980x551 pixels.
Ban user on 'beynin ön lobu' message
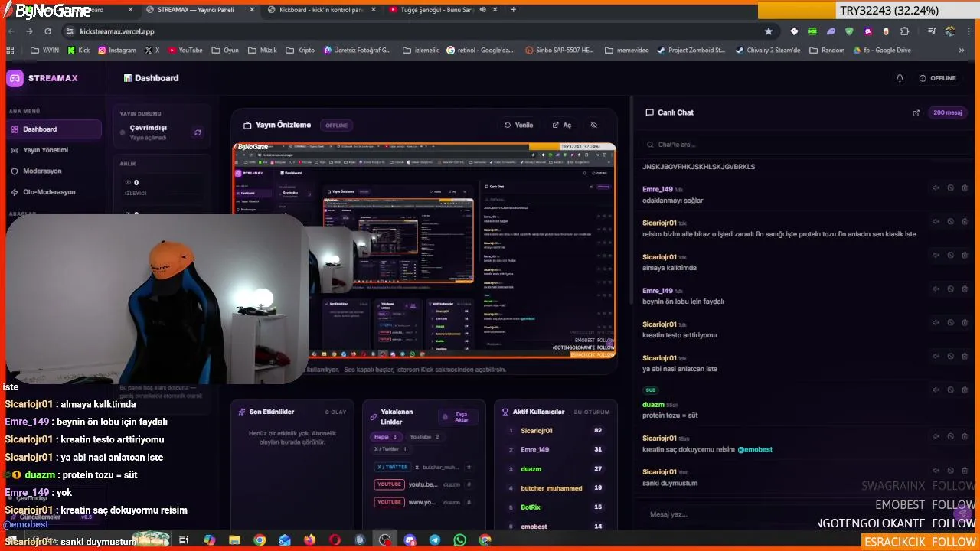[x=950, y=289]
